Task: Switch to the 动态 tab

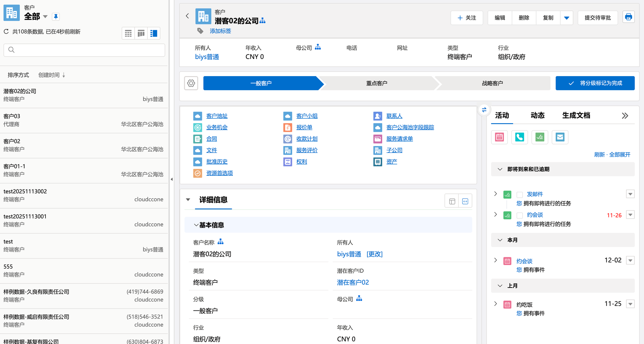Action: pyautogui.click(x=537, y=115)
